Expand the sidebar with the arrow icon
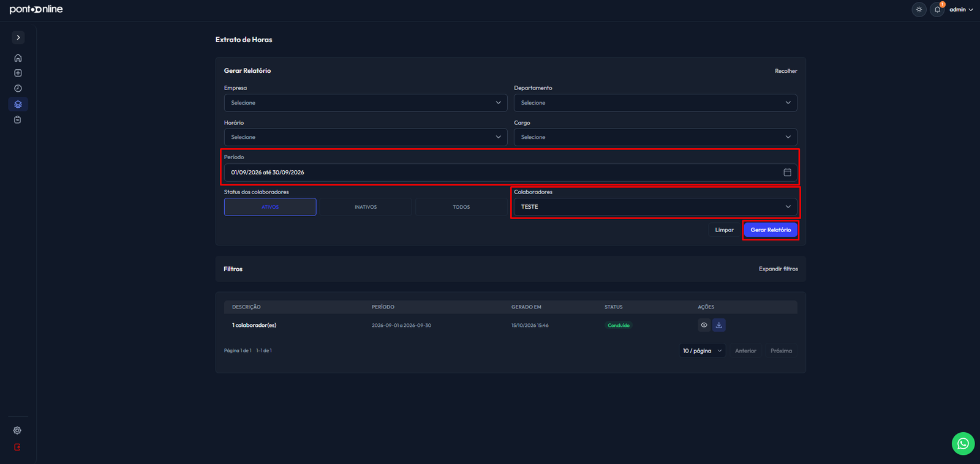980x464 pixels. (x=18, y=37)
